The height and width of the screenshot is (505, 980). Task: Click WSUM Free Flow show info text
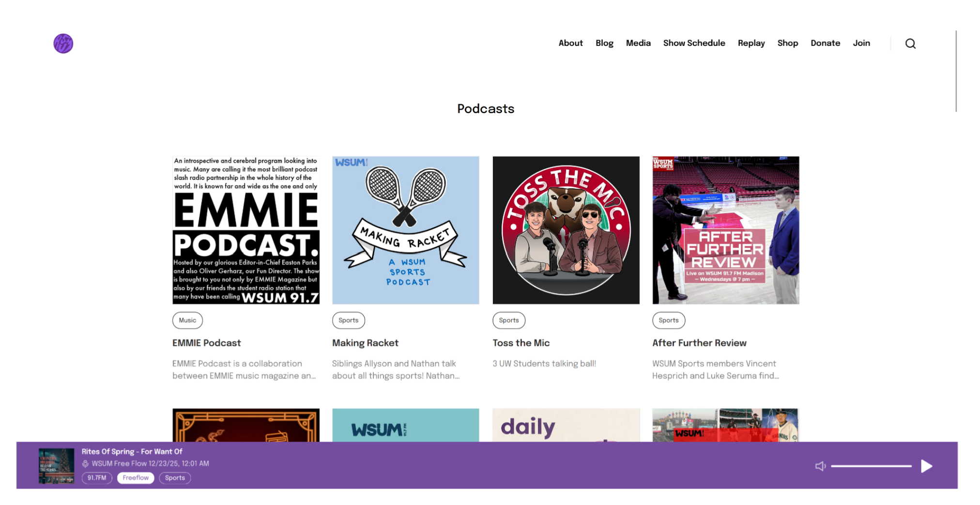[150, 463]
